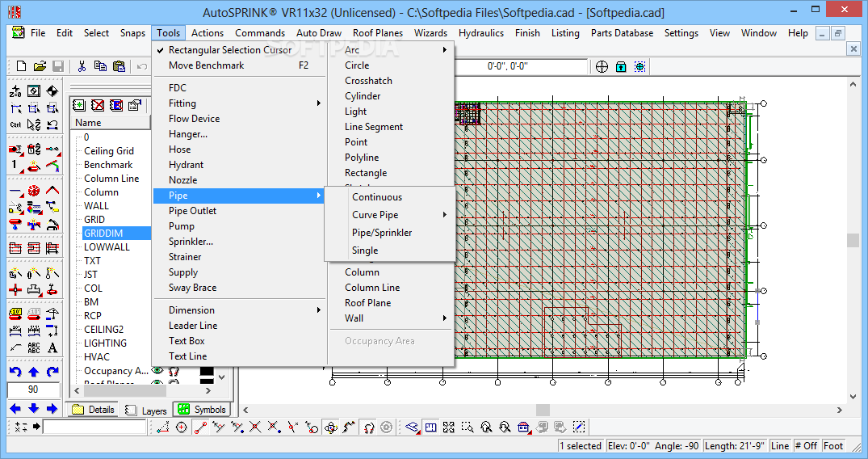Click black color swatch of Occupancy A... layer
Viewport: 868px width, 459px height.
207,371
